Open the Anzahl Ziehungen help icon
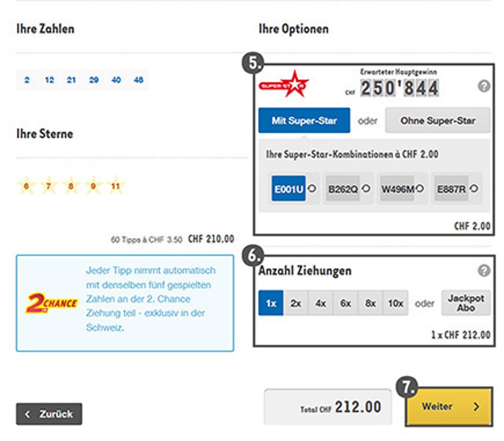This screenshot has width=504, height=441. pyautogui.click(x=484, y=270)
